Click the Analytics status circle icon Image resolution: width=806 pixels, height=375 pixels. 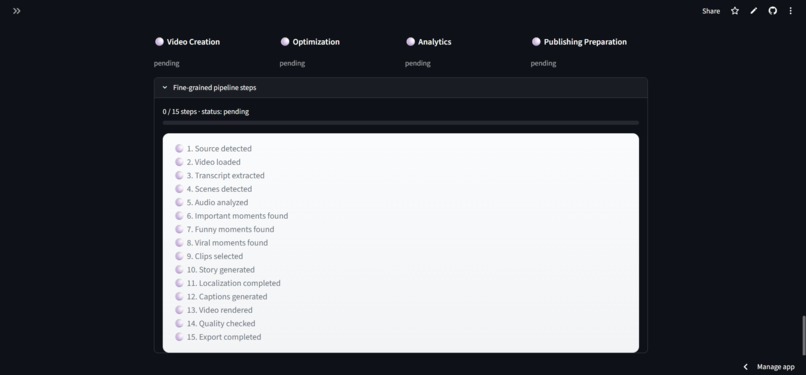point(410,42)
